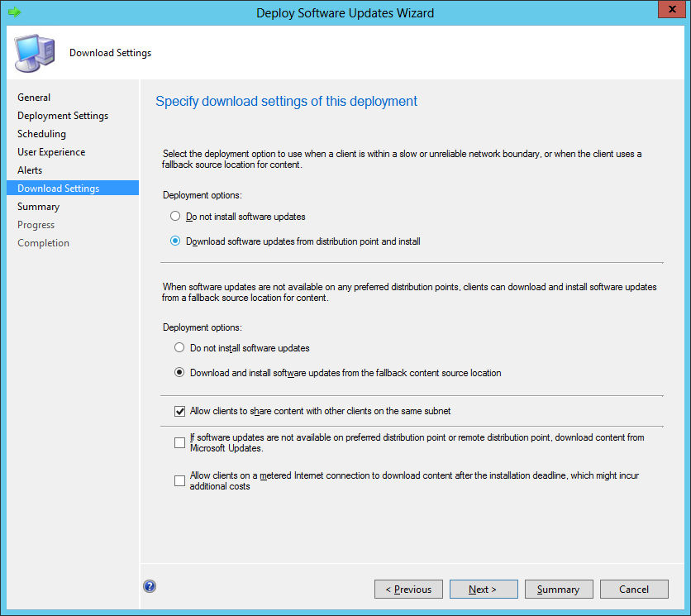Enable metered Internet connection download checkbox
The height and width of the screenshot is (616, 691).
[179, 481]
